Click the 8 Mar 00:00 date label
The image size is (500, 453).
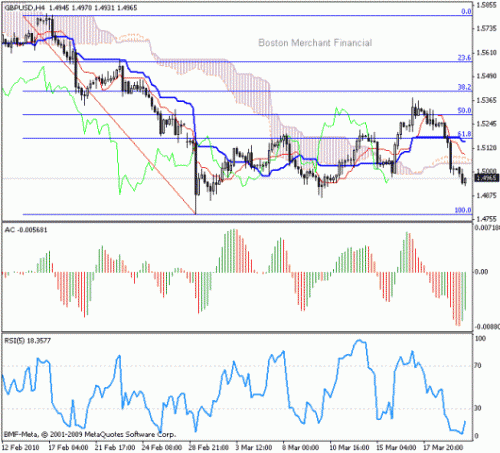tap(301, 447)
